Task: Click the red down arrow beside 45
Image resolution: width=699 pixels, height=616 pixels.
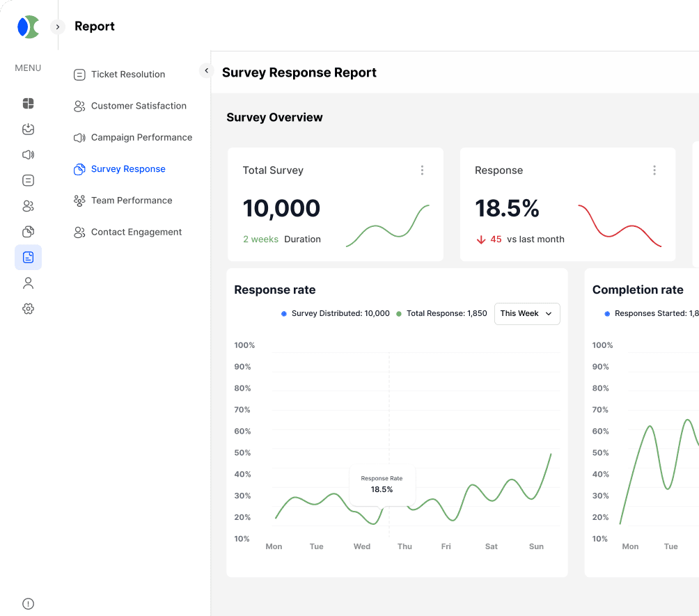Action: tap(481, 240)
